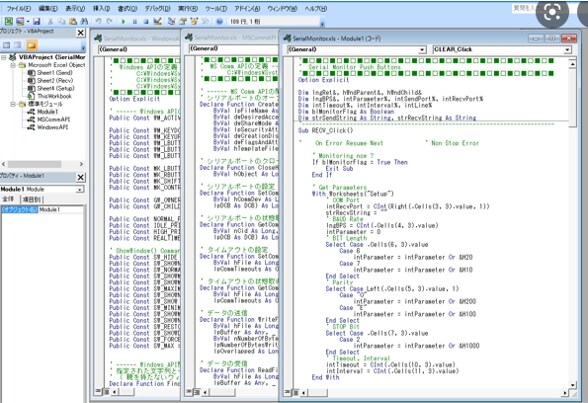Click the View Microsoft Excel toolbar icon

(x=9, y=21)
